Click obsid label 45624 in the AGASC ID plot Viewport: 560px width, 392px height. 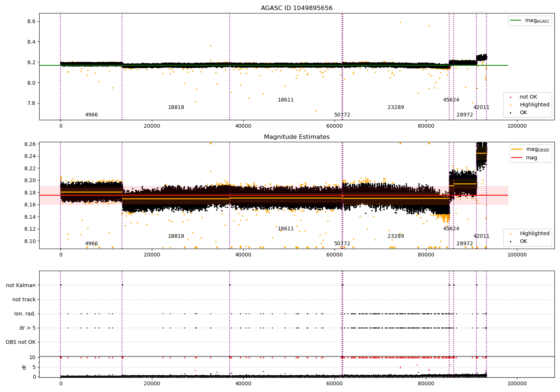pos(451,100)
